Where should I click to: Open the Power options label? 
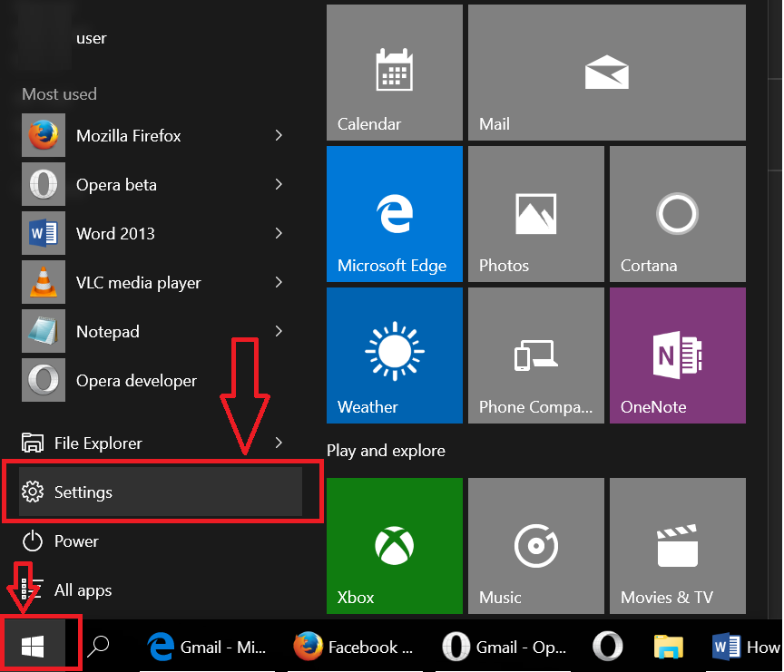[76, 541]
